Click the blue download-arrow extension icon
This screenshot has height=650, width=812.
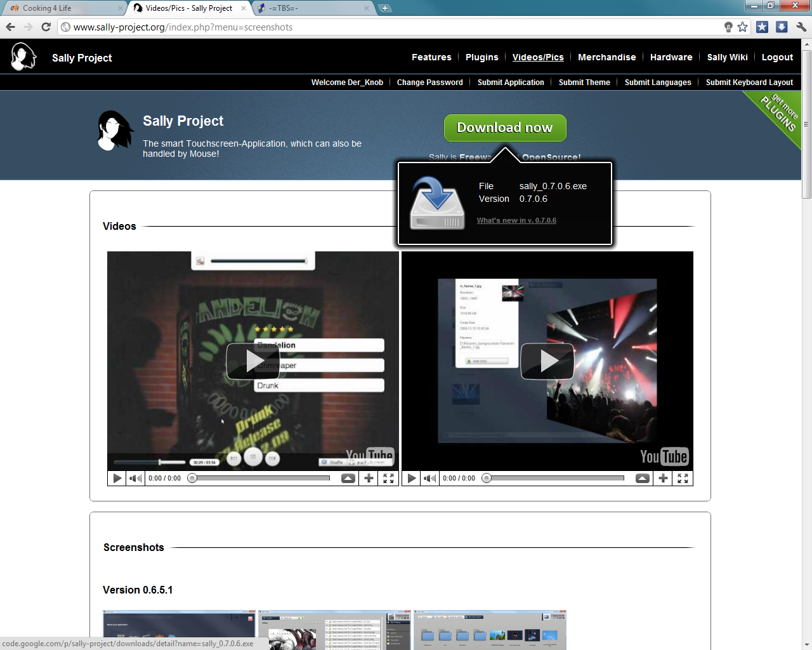coord(782,27)
